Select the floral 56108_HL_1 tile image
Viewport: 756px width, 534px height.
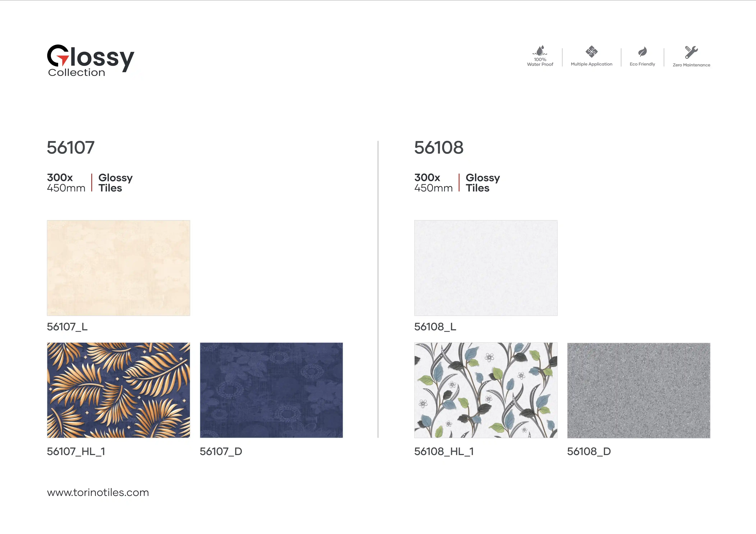[486, 390]
